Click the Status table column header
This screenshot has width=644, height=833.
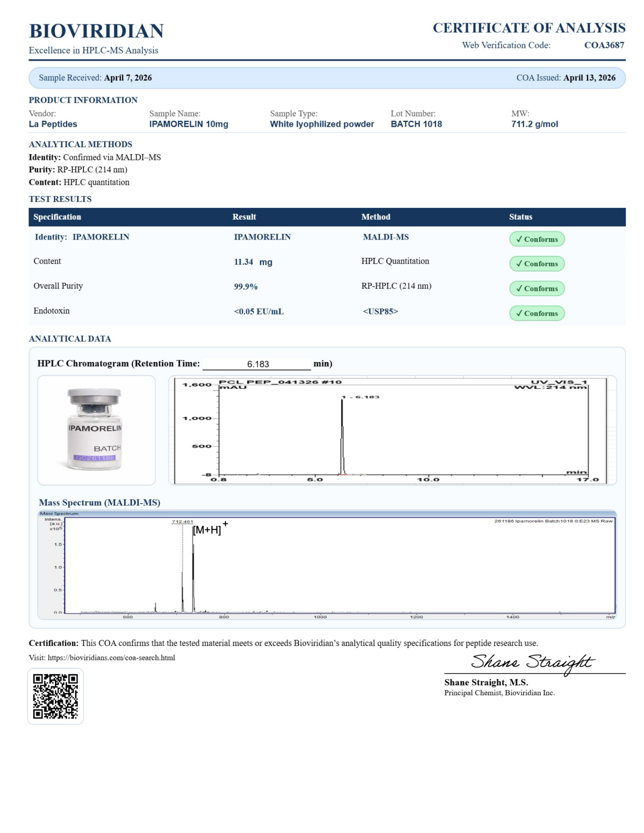520,217
